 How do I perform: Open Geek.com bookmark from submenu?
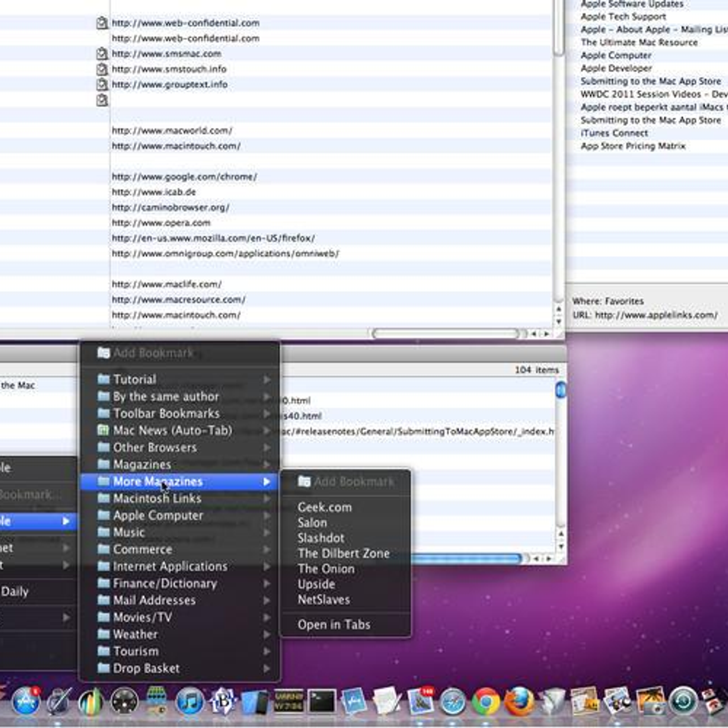[x=346, y=507]
